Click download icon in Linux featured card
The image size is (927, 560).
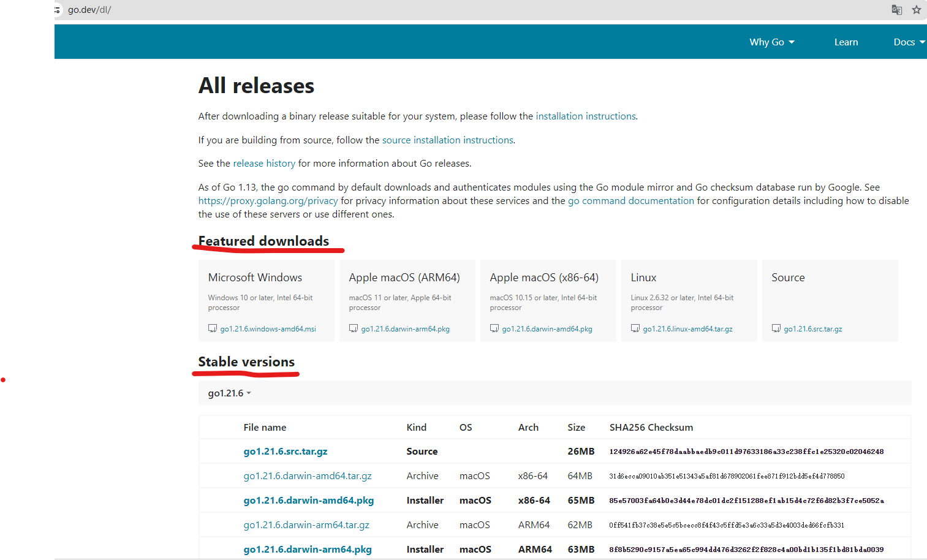coord(635,328)
